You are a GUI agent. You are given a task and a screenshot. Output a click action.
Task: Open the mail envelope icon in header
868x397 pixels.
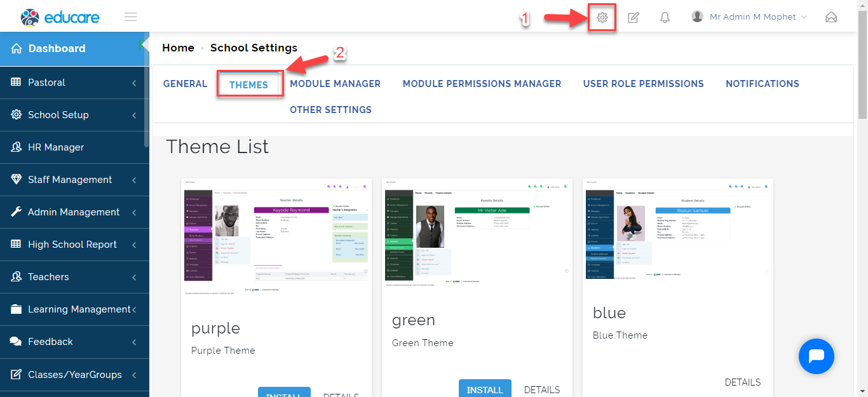(831, 17)
